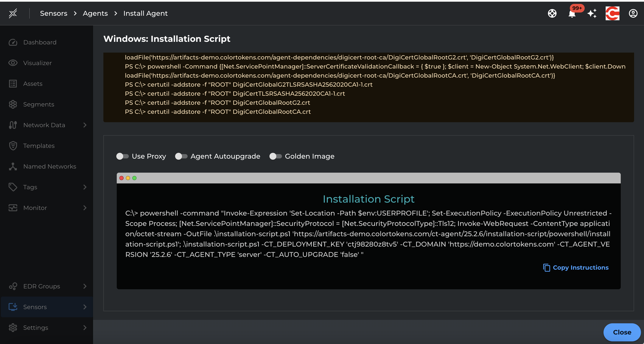Expand the EDR Groups section
This screenshot has width=644, height=344.
(42, 286)
